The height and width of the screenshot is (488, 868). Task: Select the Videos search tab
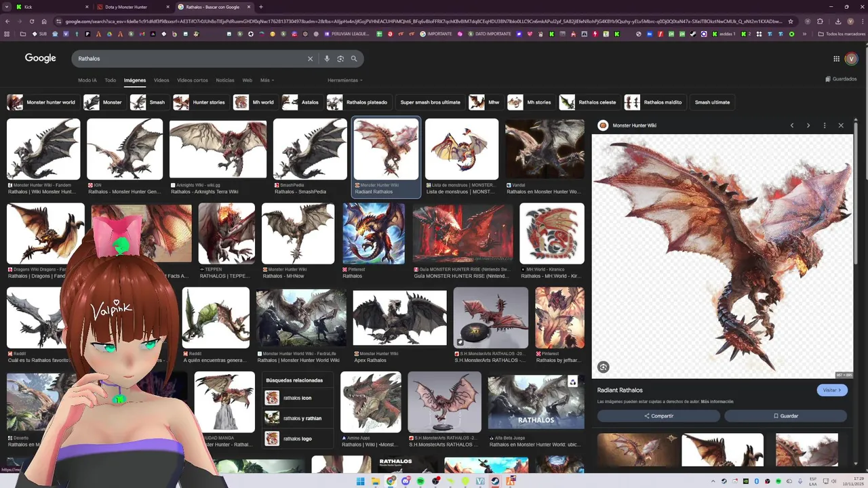[x=161, y=80]
